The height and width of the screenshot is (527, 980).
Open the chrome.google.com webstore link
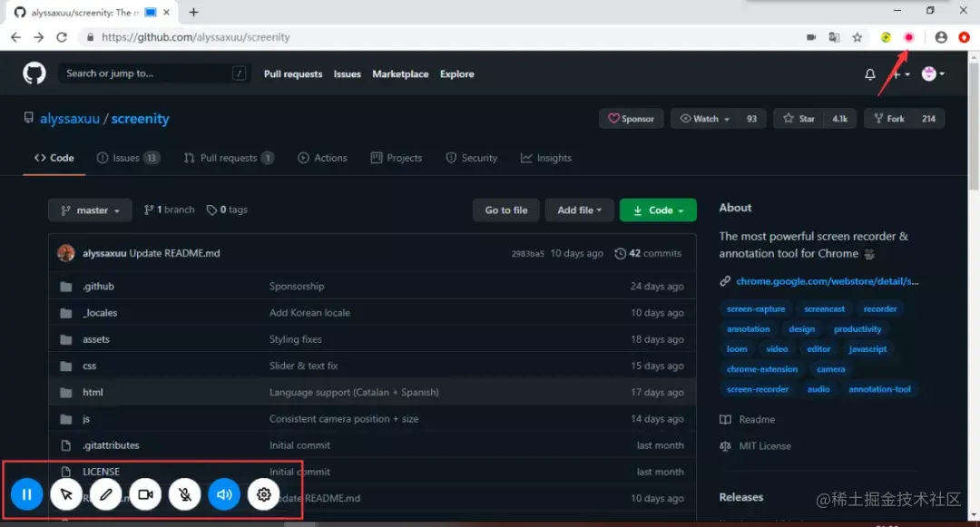[x=827, y=281]
